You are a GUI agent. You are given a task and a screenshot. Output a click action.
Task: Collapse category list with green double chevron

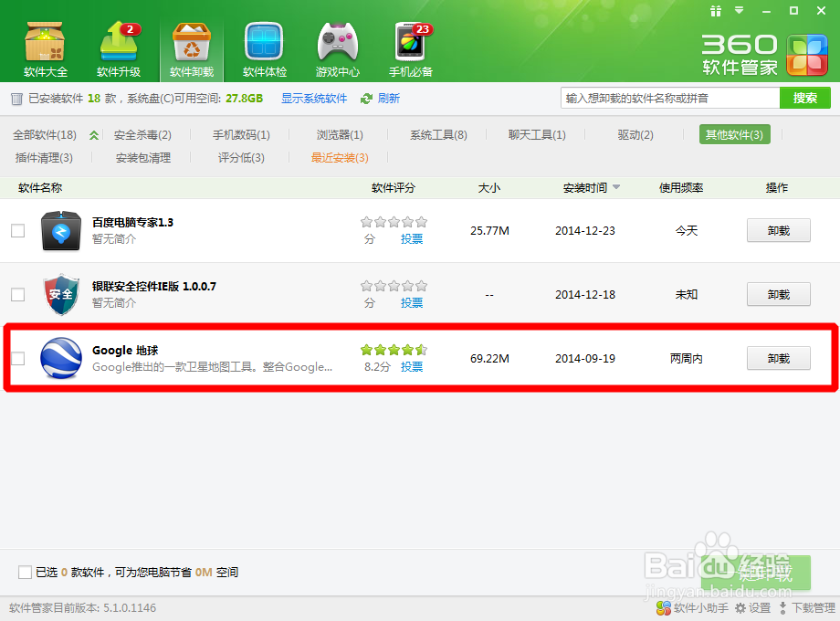[94, 135]
